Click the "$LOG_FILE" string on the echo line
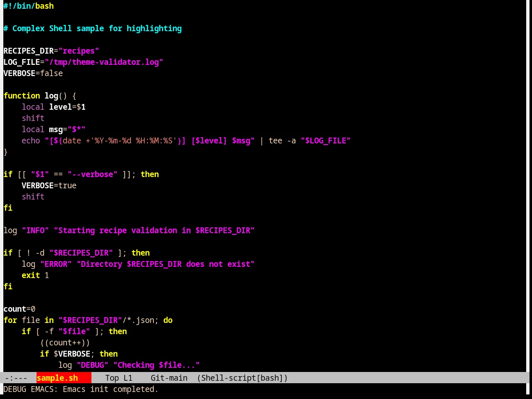This screenshot has height=399, width=532. tap(326, 140)
